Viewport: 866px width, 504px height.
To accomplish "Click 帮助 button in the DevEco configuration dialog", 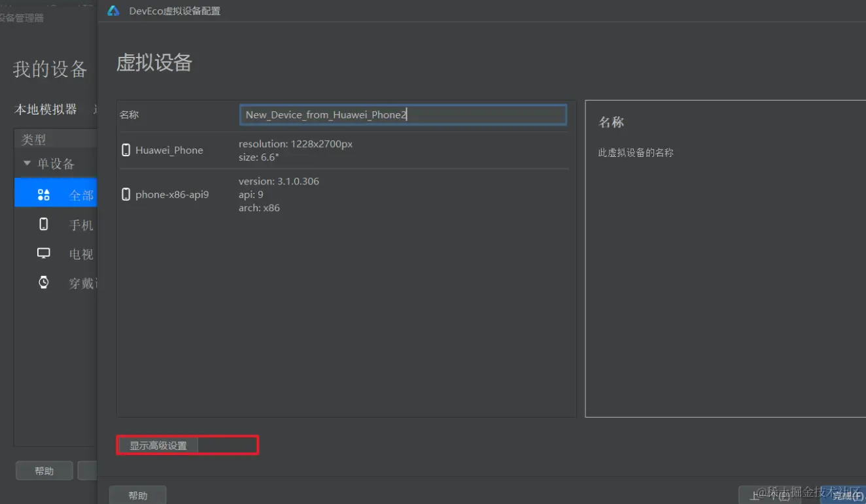I will (x=138, y=496).
